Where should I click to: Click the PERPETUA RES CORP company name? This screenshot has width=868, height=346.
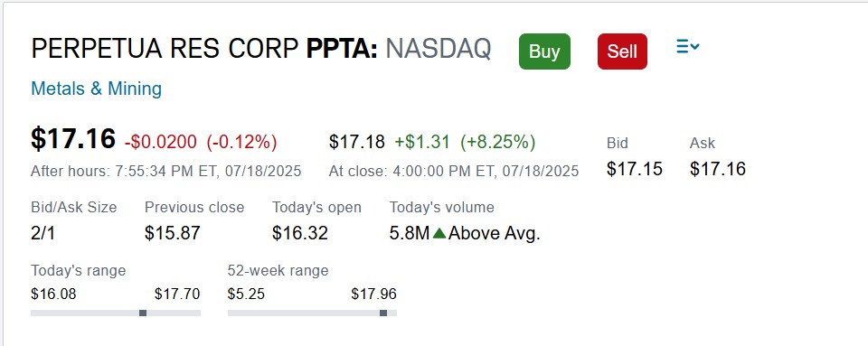pos(165,49)
